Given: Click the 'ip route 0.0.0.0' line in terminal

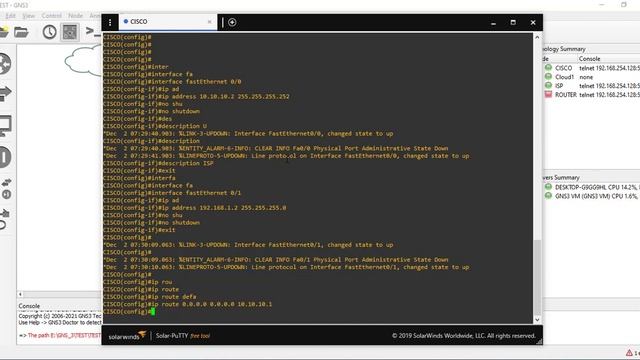Looking at the screenshot, I should coord(187,304).
